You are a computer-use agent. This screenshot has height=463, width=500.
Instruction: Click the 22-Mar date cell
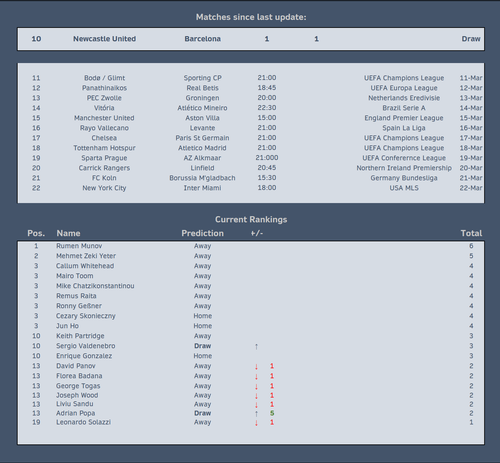[471, 188]
